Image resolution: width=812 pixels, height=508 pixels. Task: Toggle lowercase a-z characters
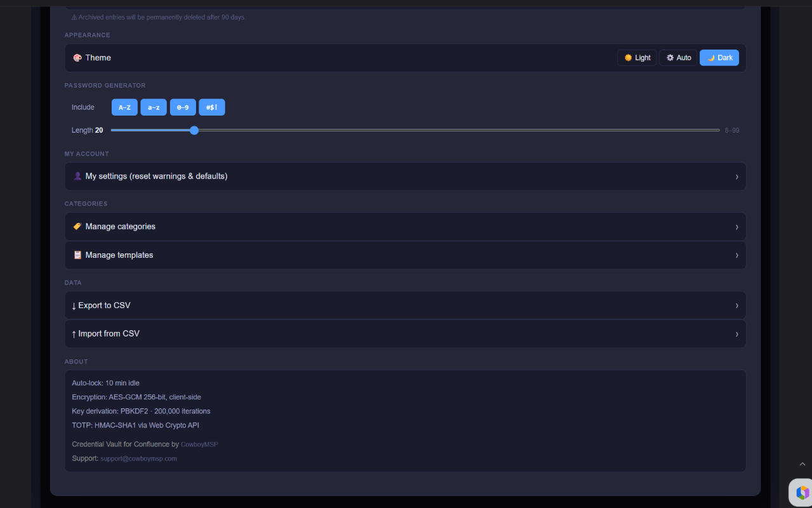154,107
